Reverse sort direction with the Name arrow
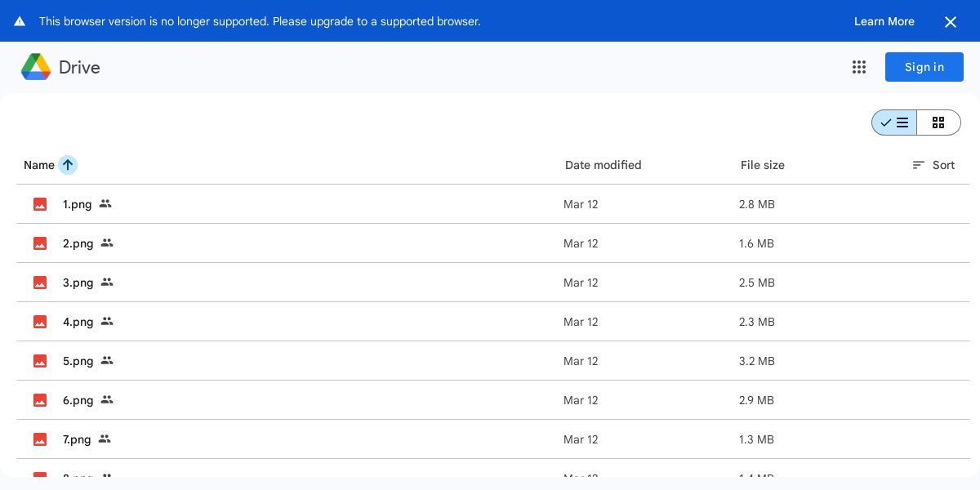The width and height of the screenshot is (980, 490). coord(68,165)
